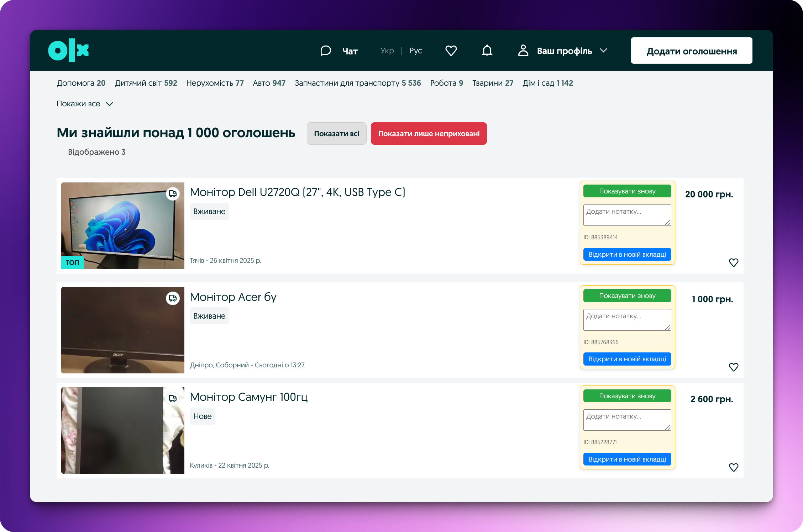The width and height of the screenshot is (803, 532).
Task: Click Вживане tag on Acer listing
Action: click(x=209, y=316)
